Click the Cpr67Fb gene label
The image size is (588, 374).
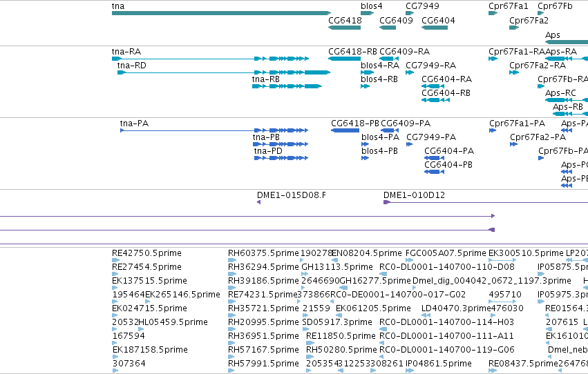tap(555, 6)
